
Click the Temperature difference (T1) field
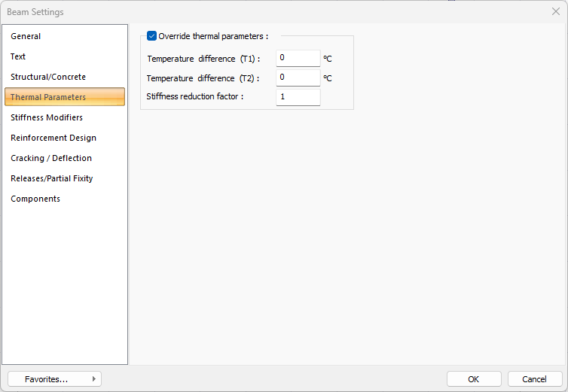point(298,58)
